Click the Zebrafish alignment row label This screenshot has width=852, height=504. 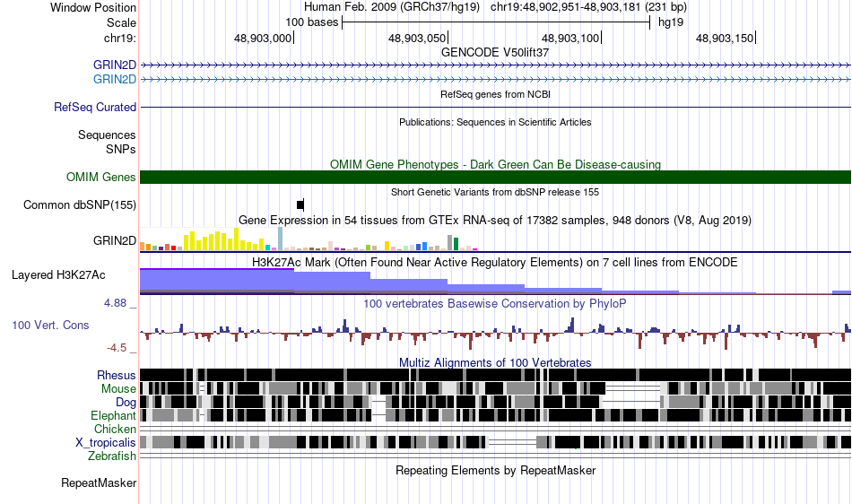112,456
